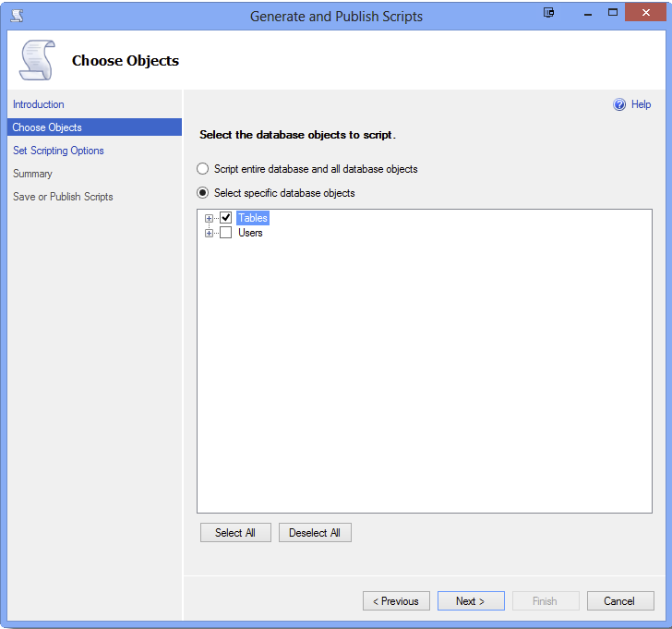Maximize the wizard window

click(x=613, y=12)
